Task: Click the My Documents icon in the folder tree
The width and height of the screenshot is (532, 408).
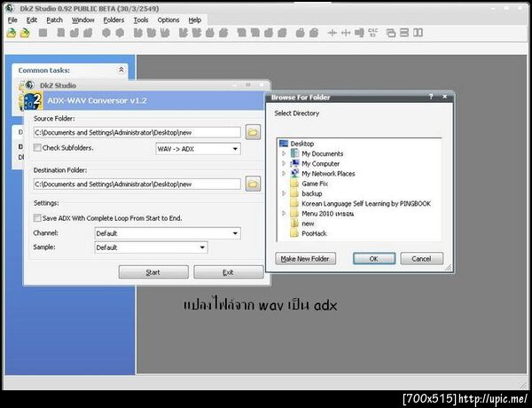Action: 294,153
